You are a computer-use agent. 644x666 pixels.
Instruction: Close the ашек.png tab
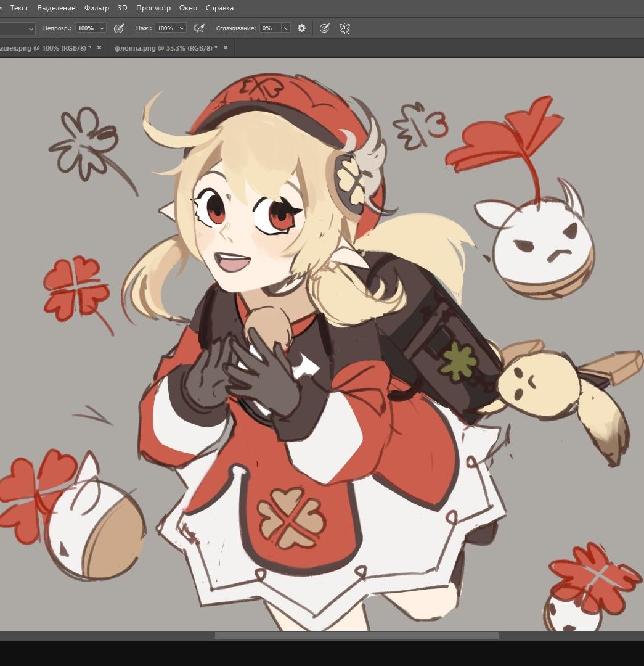pyautogui.click(x=99, y=47)
